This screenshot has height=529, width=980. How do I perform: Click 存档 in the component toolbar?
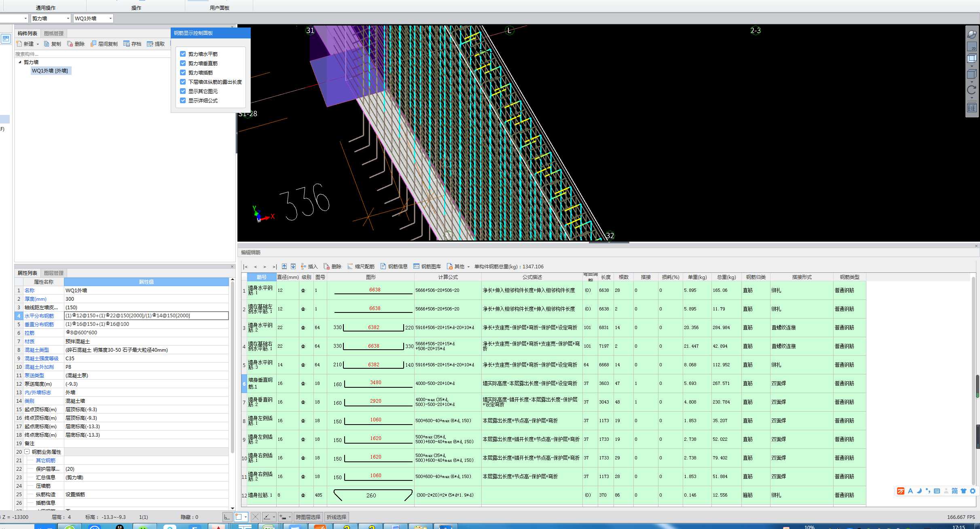(133, 44)
